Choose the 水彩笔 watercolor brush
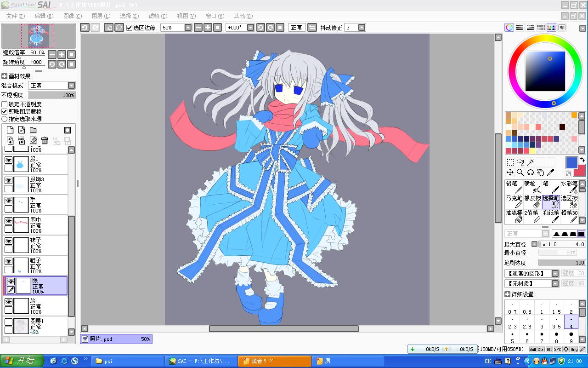Viewport: 588px width, 368px height. [x=569, y=187]
